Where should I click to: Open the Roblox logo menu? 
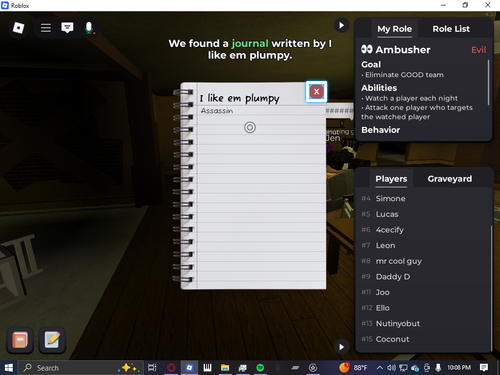[x=18, y=28]
